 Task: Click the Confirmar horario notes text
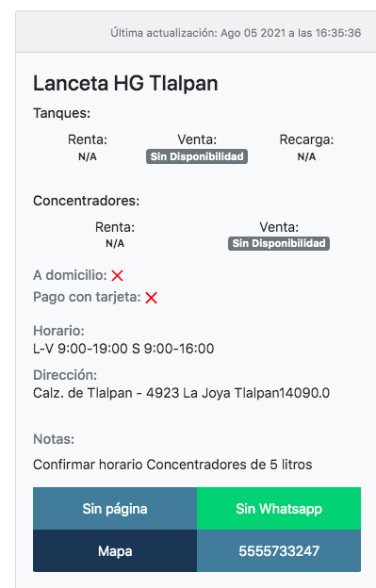[172, 465]
